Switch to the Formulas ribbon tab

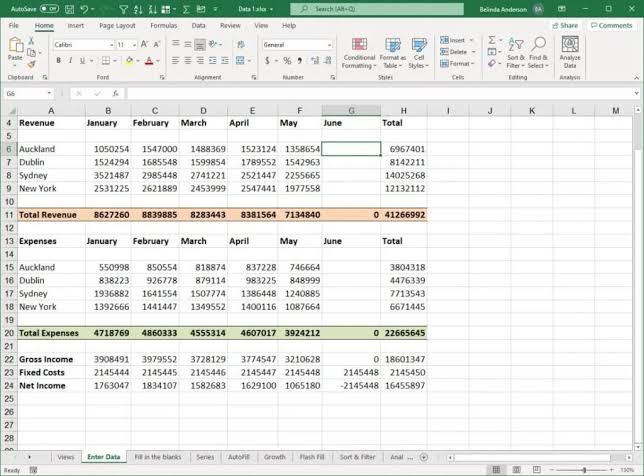point(163,25)
